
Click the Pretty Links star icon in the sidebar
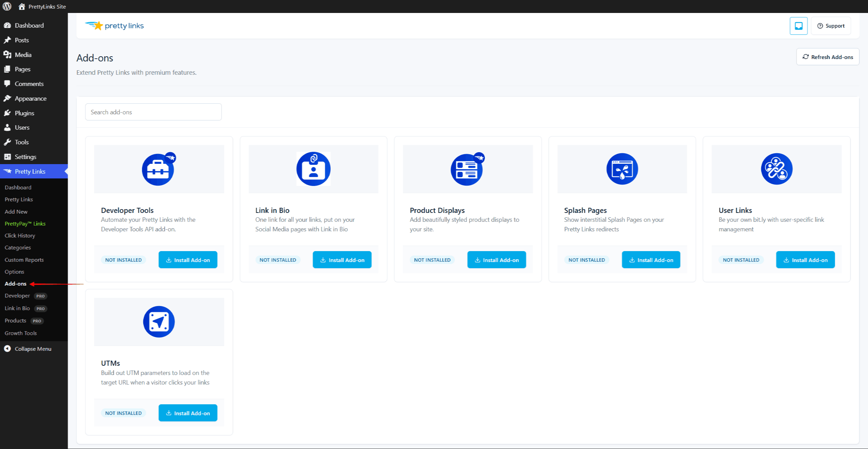[x=8, y=171]
